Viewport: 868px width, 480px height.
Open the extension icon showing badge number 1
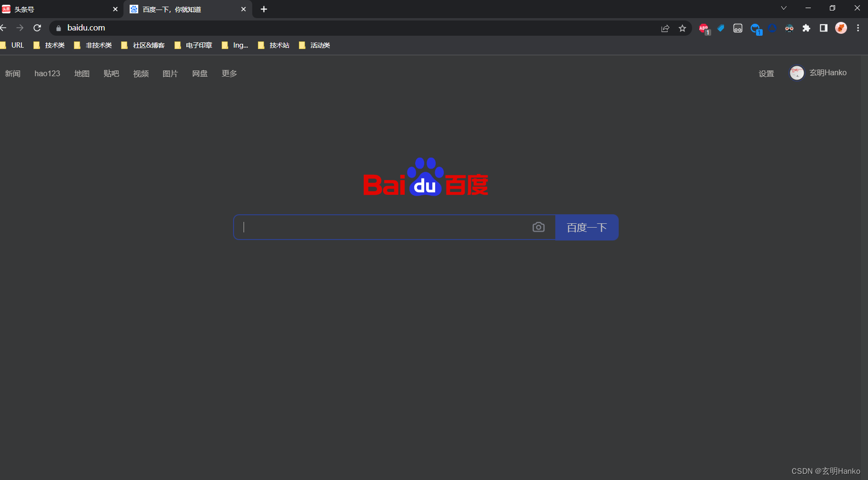pyautogui.click(x=756, y=28)
